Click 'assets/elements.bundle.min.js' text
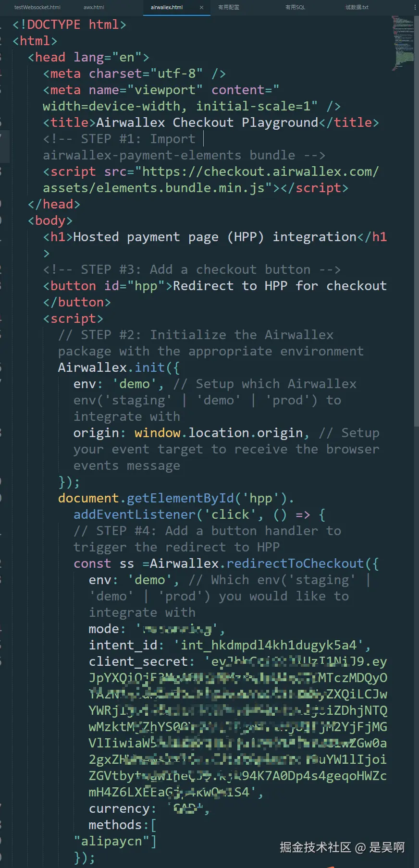Viewport: 419px width, 868px height. pyautogui.click(x=154, y=188)
